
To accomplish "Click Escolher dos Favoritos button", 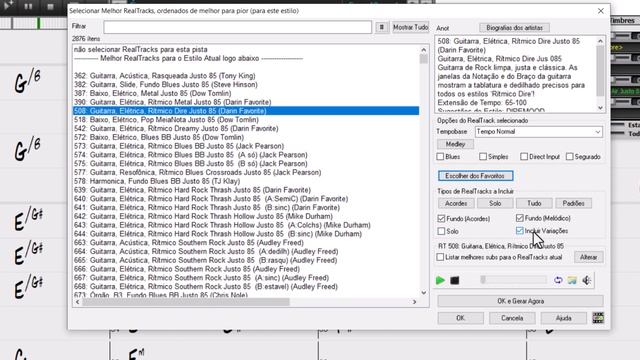I will 476,176.
